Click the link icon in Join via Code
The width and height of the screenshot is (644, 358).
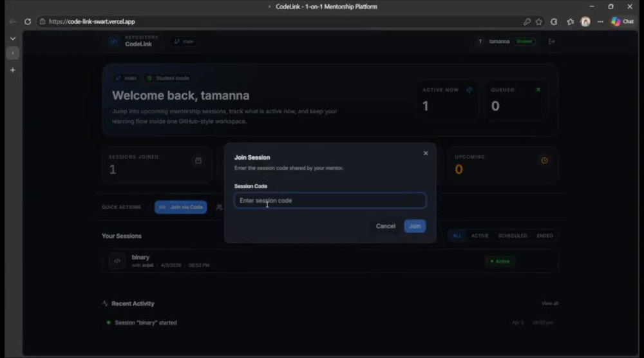pyautogui.click(x=162, y=207)
